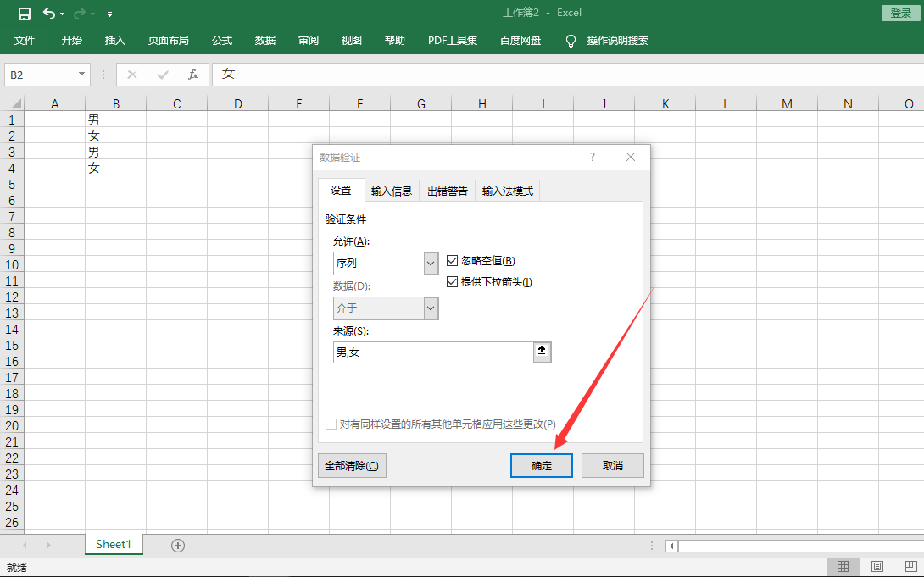The height and width of the screenshot is (577, 924).
Task: Click the Insert Function fx icon
Action: point(192,74)
